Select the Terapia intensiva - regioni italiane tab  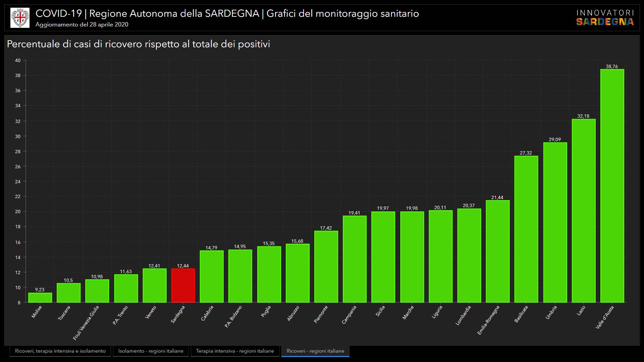235,351
